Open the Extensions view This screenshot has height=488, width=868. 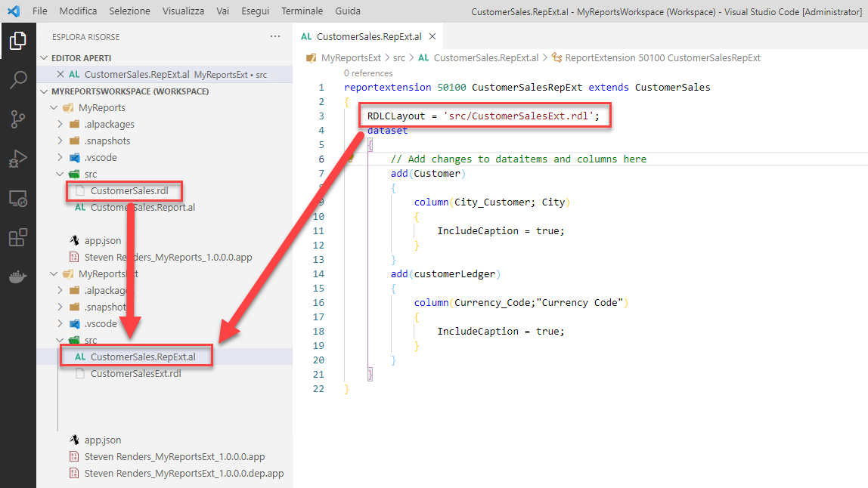point(17,237)
